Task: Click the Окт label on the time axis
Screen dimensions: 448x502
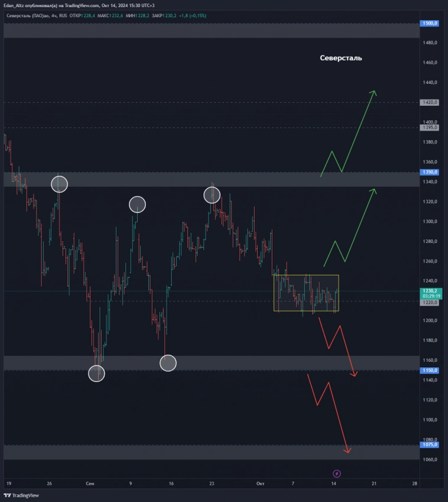Action: [261, 484]
